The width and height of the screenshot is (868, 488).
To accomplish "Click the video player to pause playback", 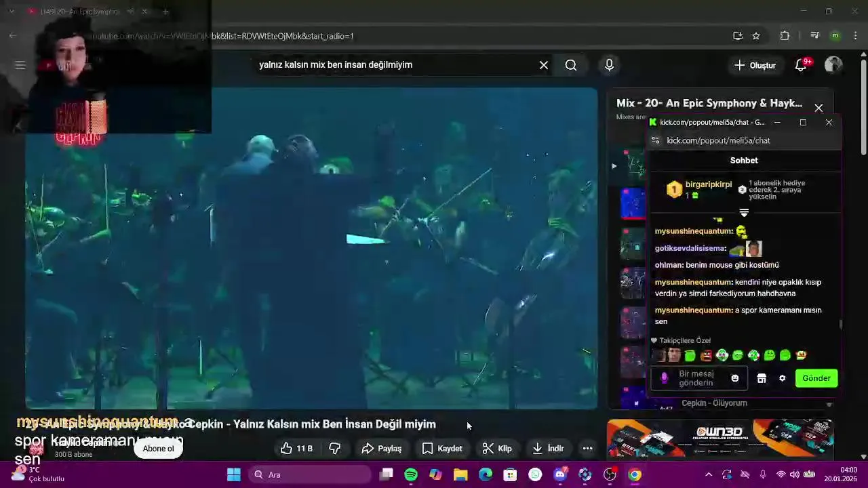I will point(311,248).
